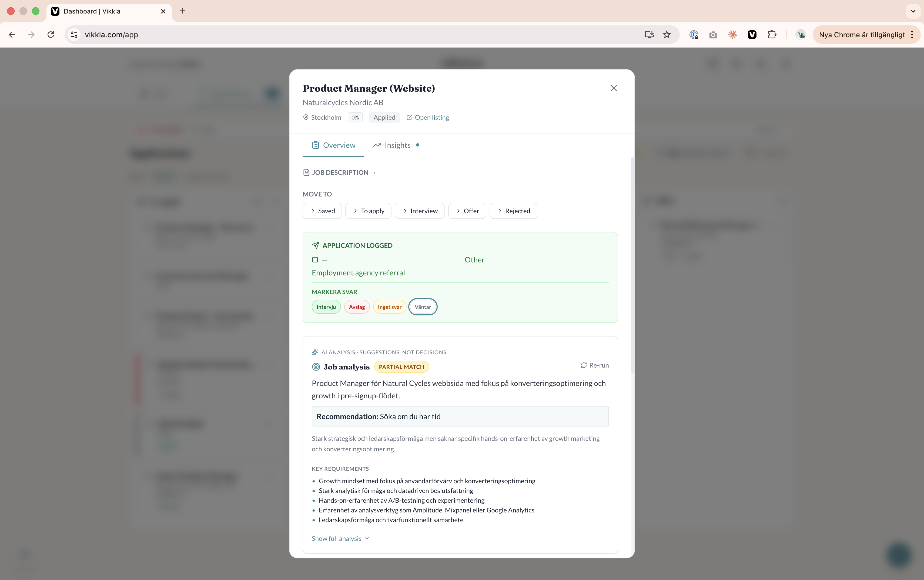This screenshot has height=580, width=924.
Task: Click the Stockholm location pin icon
Action: (306, 117)
